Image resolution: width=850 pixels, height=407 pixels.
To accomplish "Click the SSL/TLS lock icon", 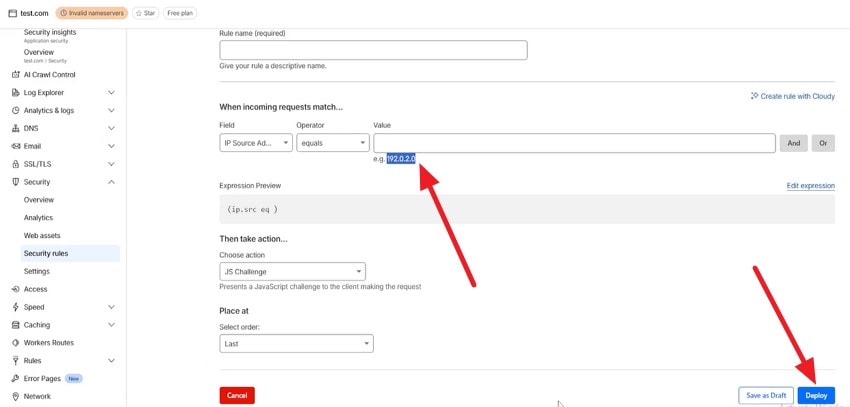I will click(x=15, y=164).
